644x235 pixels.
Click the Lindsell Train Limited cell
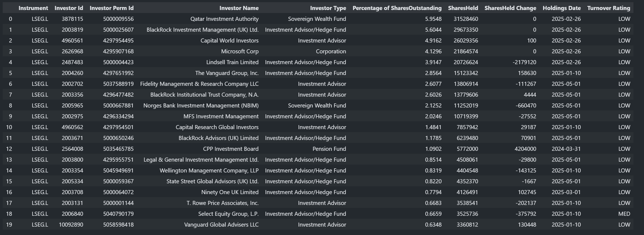[x=232, y=62]
